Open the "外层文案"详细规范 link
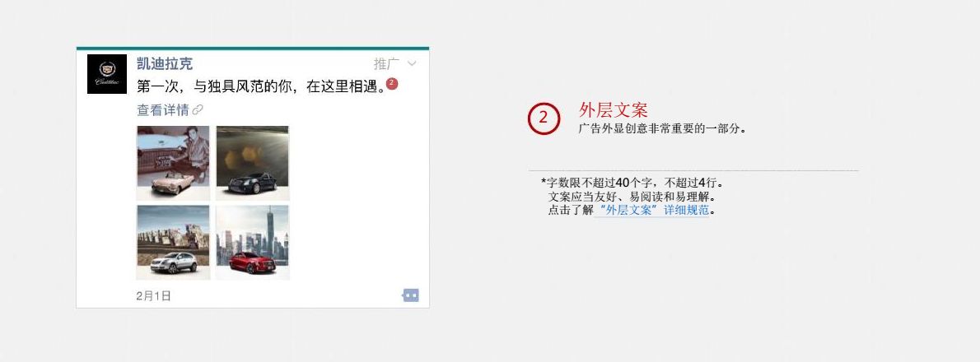The image size is (980, 362). point(654,211)
